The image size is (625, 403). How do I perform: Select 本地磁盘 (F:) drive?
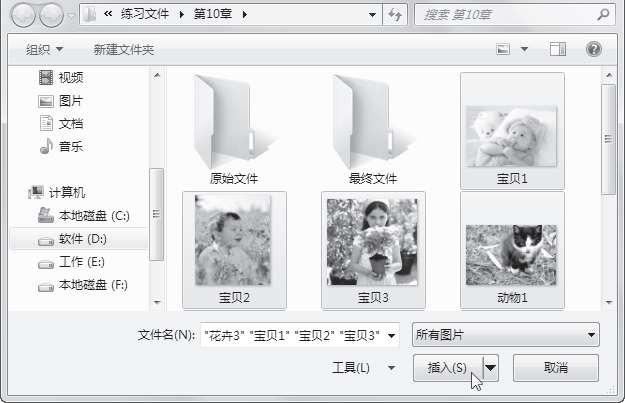(83, 285)
